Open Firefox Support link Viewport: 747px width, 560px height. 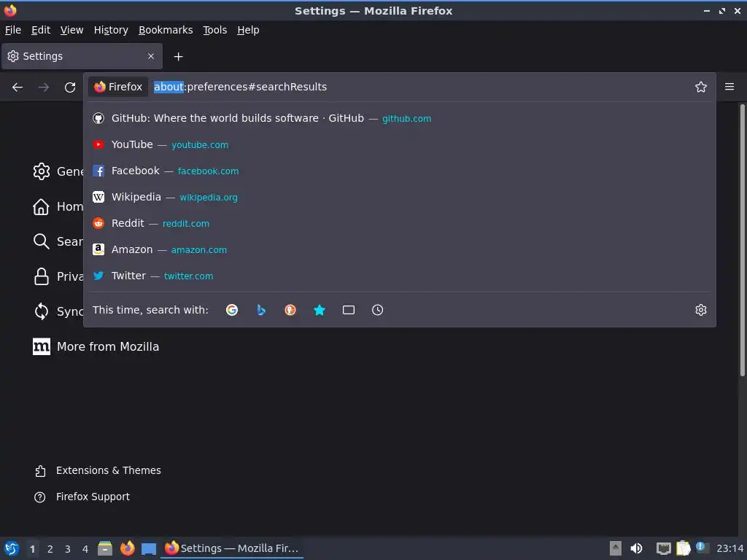coord(82,497)
